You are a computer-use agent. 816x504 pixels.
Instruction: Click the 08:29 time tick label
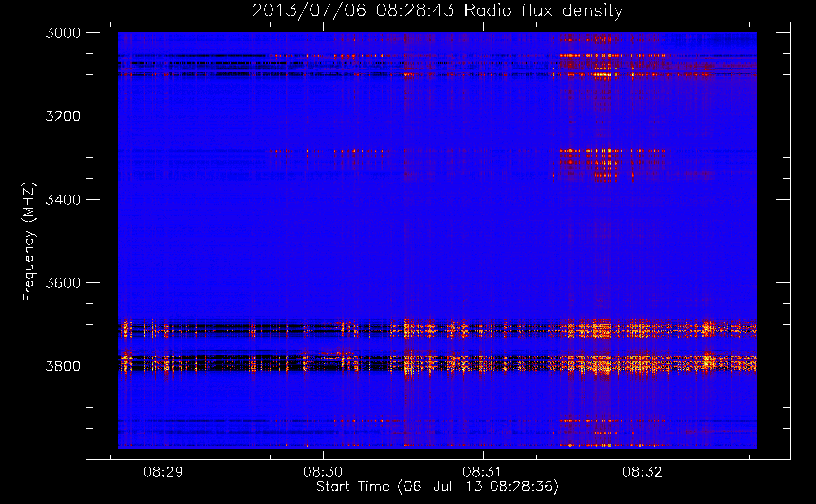pyautogui.click(x=163, y=472)
